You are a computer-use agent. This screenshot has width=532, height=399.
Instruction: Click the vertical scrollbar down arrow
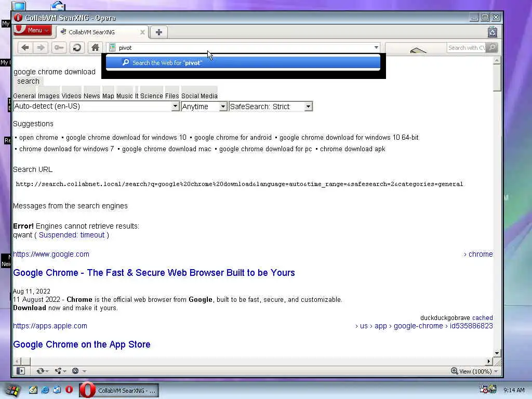(x=497, y=353)
